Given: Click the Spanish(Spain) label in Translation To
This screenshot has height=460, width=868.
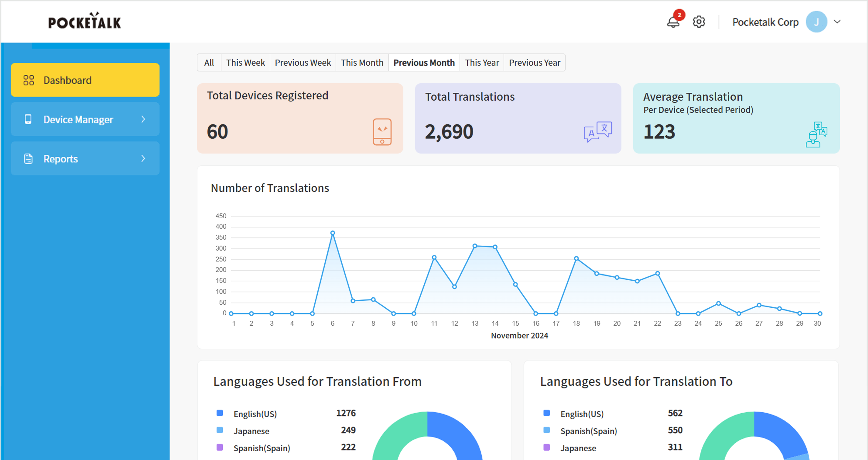Looking at the screenshot, I should (x=589, y=431).
